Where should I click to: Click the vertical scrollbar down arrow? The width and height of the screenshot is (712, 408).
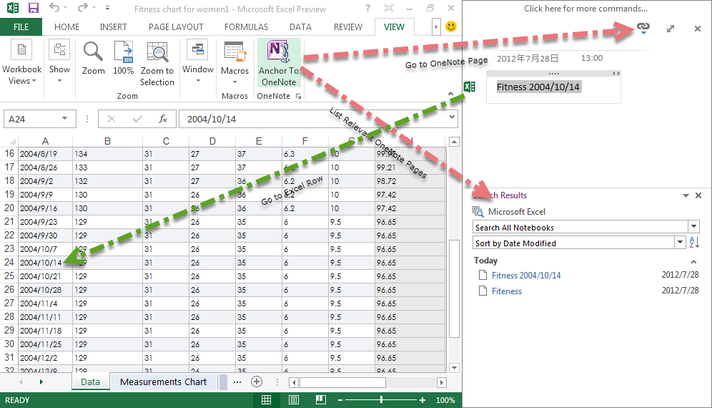[x=454, y=368]
